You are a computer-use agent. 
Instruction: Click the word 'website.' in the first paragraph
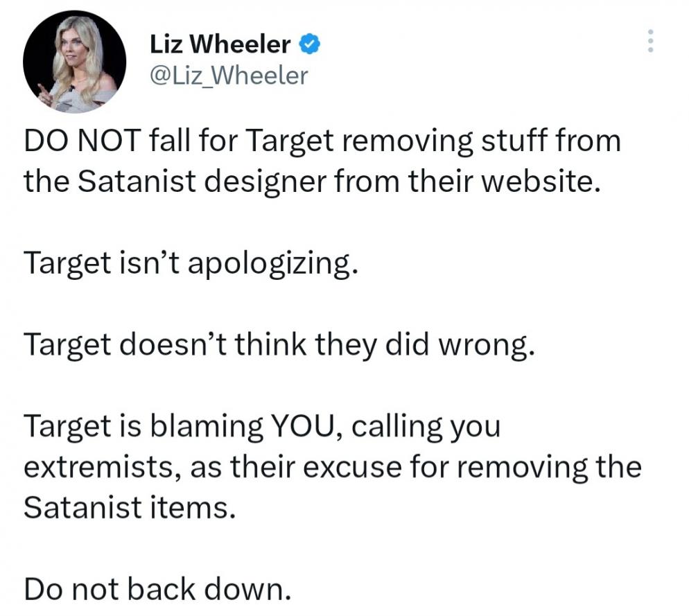(541, 181)
